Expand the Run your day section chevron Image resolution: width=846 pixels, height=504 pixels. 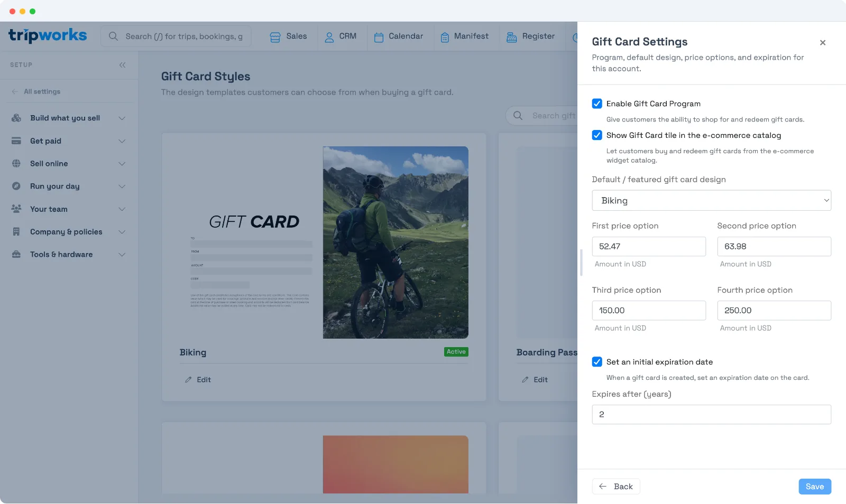pos(122,186)
